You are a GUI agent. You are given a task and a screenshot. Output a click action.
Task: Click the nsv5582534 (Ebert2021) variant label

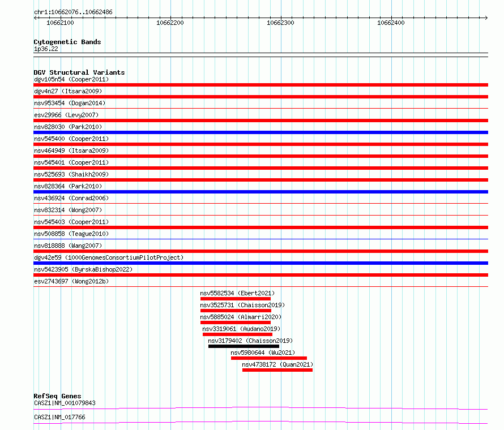tap(237, 293)
